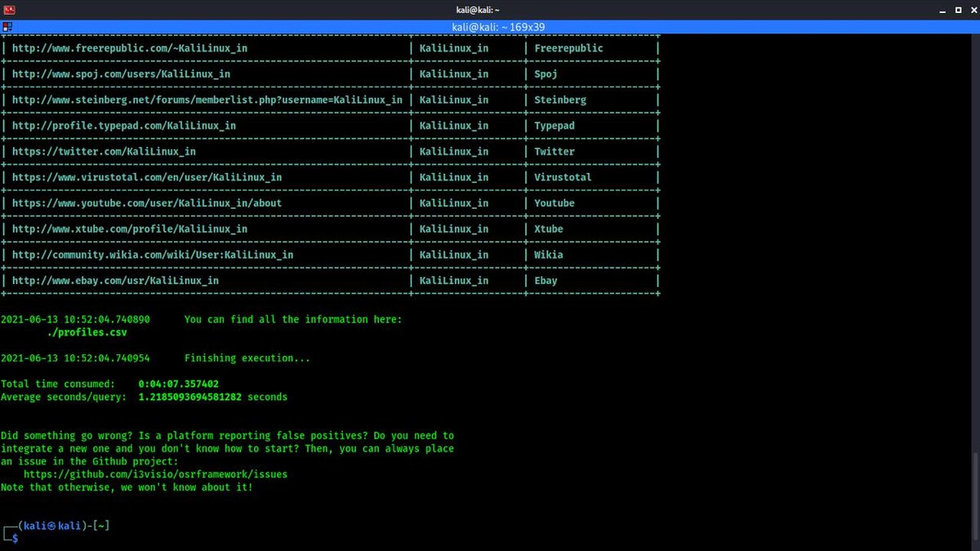The width and height of the screenshot is (980, 551).
Task: Click the KaliLinux_in username in the Ebay row
Action: [454, 281]
